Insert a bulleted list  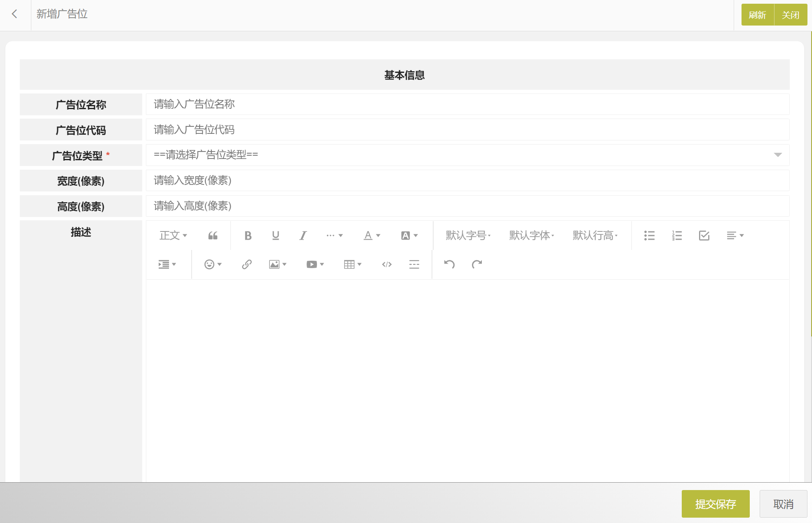point(649,236)
